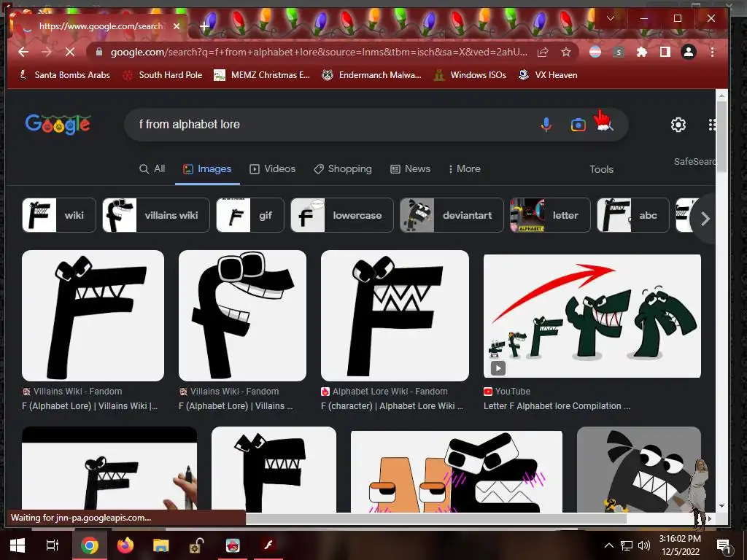
Task: Open Task View on the taskbar
Action: pyautogui.click(x=53, y=545)
